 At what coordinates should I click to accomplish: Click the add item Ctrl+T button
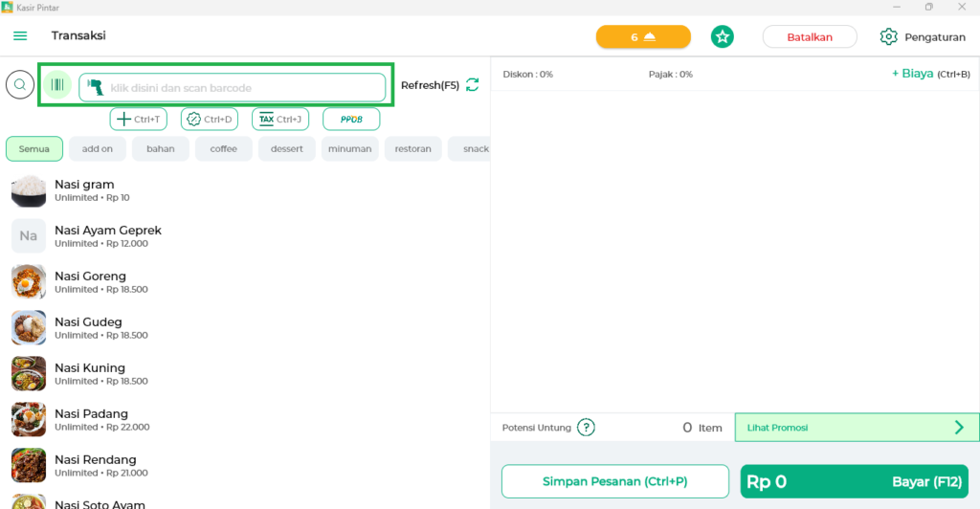[x=138, y=120]
